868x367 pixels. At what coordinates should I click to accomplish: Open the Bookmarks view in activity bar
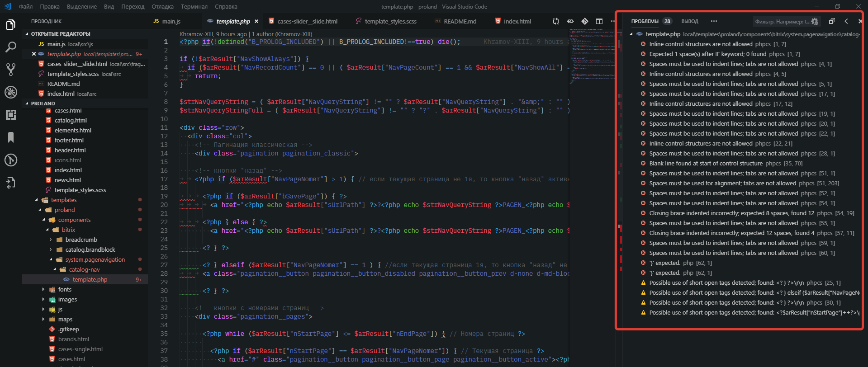(x=11, y=137)
